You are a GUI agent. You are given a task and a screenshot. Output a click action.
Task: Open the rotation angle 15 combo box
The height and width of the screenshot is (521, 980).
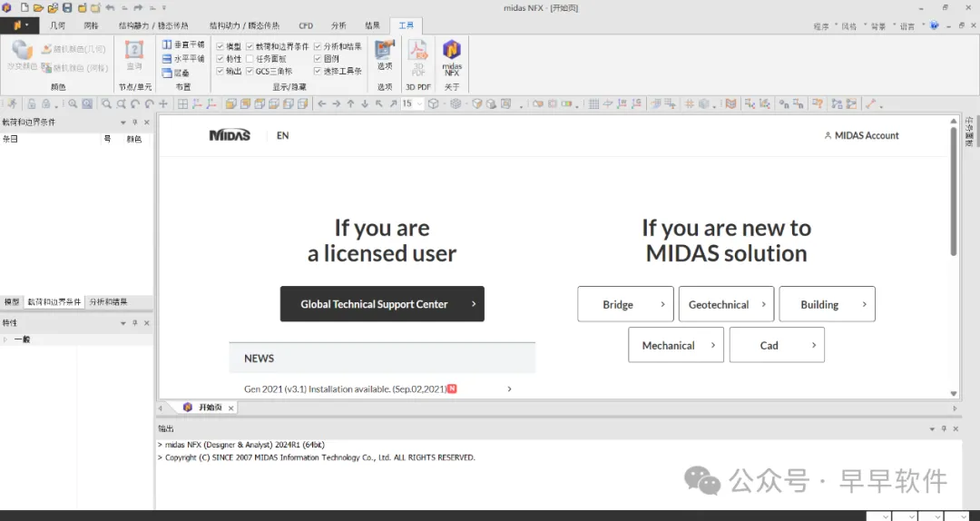click(412, 103)
